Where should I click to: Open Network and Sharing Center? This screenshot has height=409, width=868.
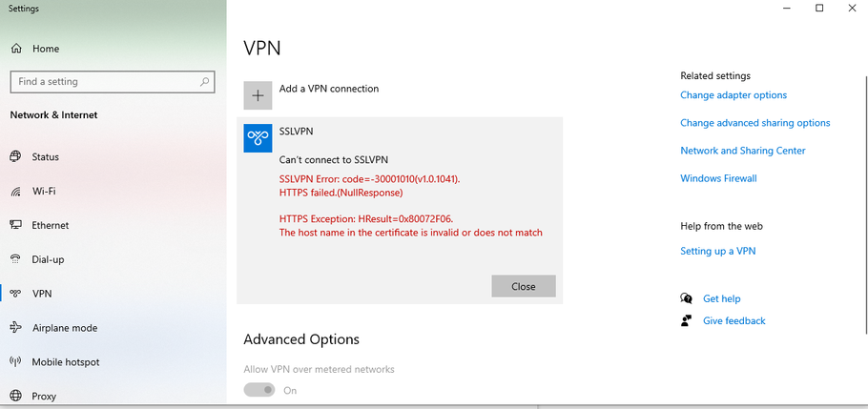[742, 151]
